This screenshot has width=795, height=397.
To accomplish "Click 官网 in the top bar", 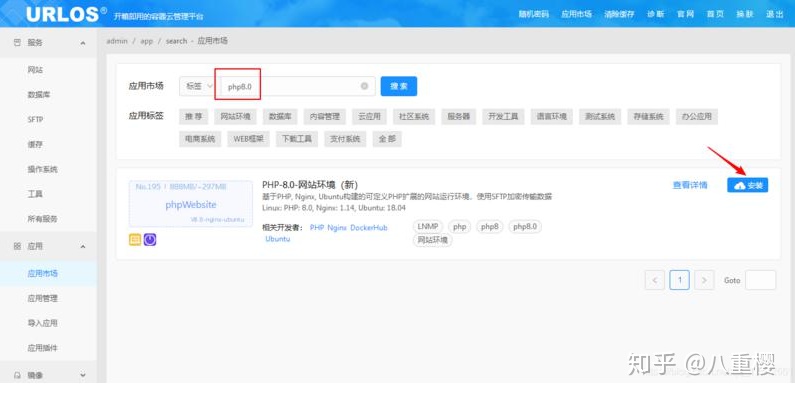I will (685, 14).
